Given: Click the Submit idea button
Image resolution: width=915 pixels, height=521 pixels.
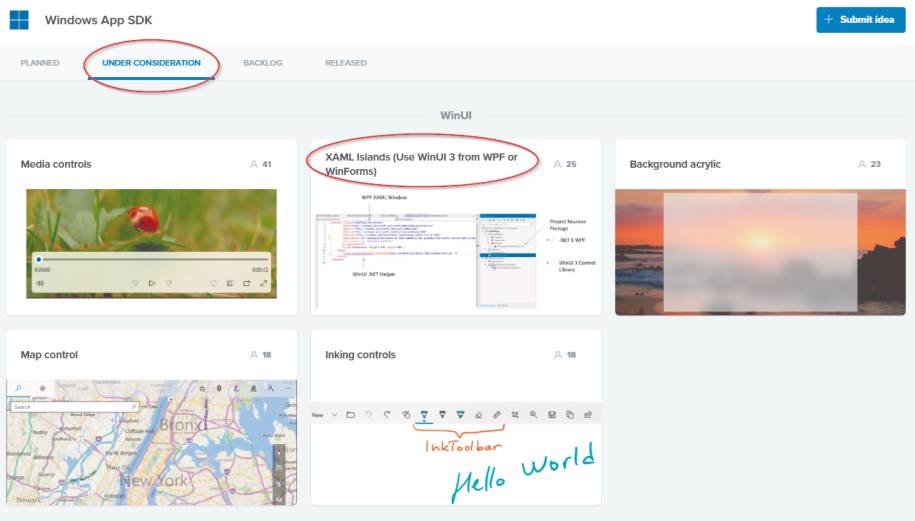Looking at the screenshot, I should [860, 20].
